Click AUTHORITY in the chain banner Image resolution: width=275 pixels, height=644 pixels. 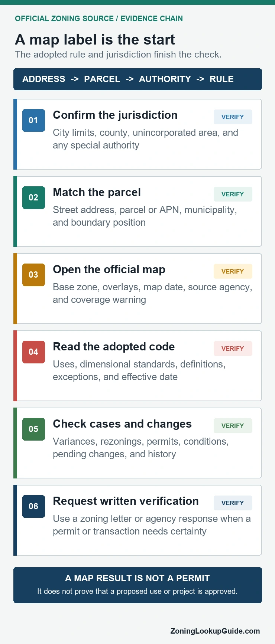[x=165, y=79]
